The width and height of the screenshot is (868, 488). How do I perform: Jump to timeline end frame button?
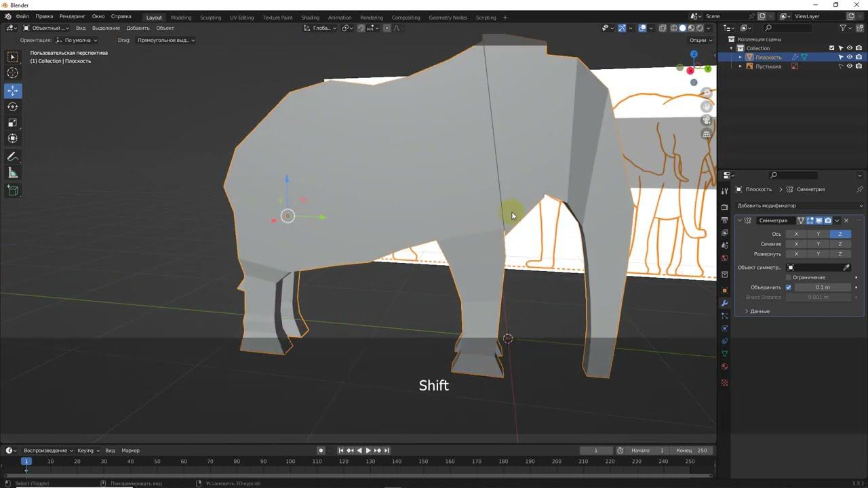[x=387, y=451]
